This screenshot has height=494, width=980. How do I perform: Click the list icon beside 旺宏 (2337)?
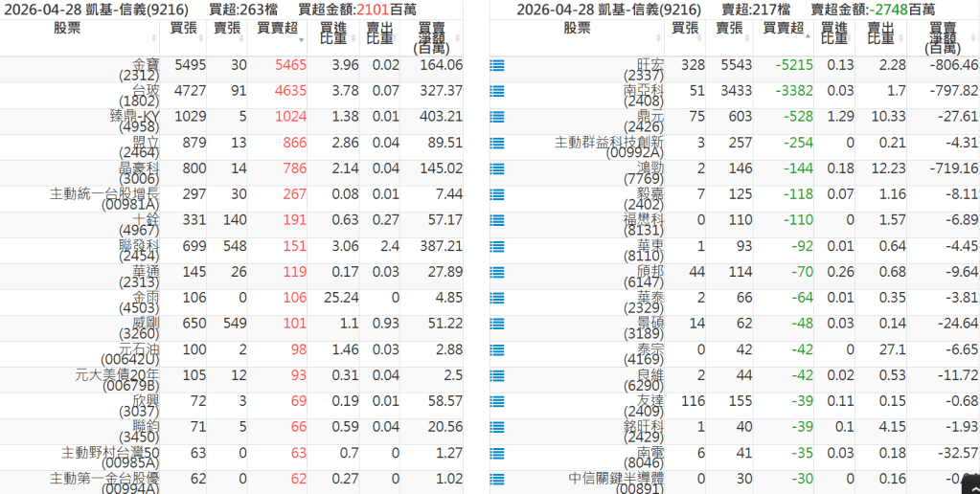[496, 66]
